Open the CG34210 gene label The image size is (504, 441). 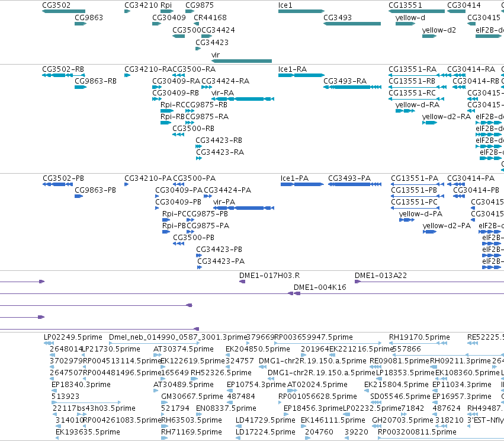[x=141, y=5]
